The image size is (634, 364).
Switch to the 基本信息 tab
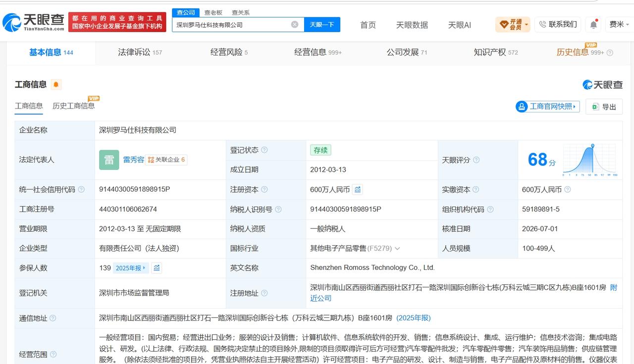[x=51, y=52]
